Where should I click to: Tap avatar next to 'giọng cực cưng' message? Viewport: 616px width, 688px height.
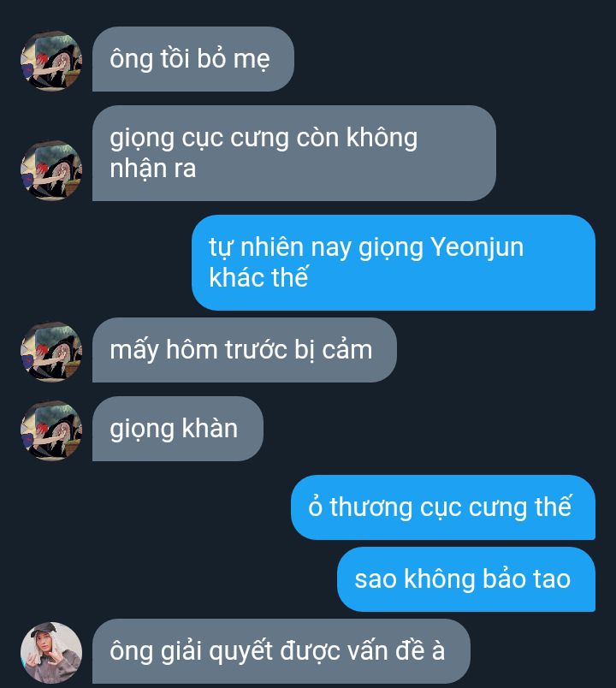pos(50,170)
